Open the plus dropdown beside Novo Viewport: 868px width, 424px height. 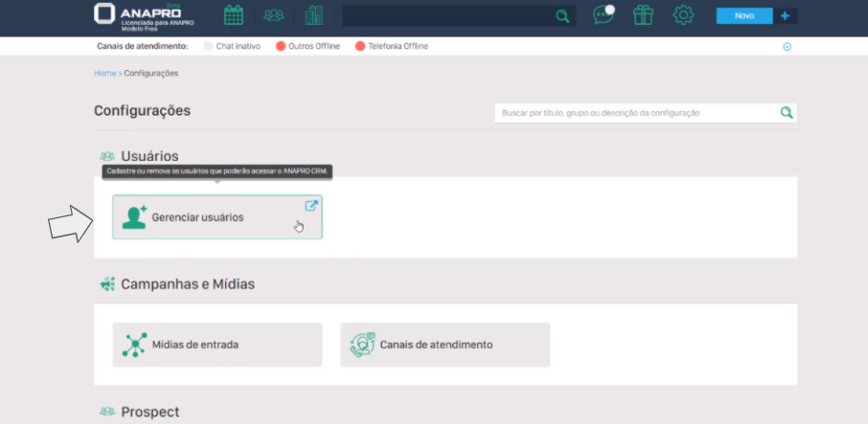pos(786,15)
